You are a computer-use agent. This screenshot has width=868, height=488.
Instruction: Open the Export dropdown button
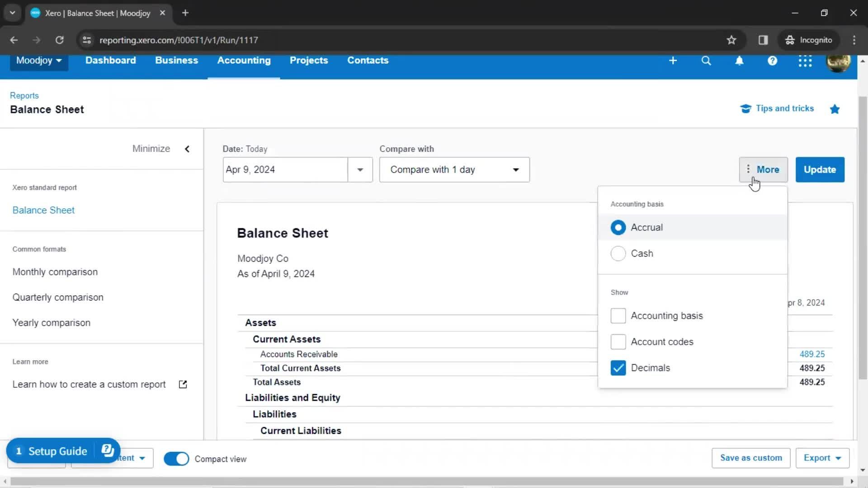[822, 458]
